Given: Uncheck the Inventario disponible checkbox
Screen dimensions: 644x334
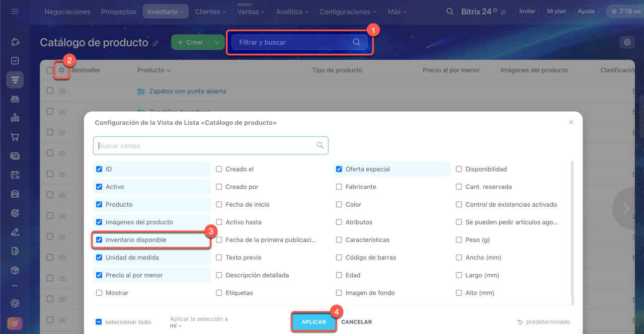Looking at the screenshot, I should click(99, 240).
